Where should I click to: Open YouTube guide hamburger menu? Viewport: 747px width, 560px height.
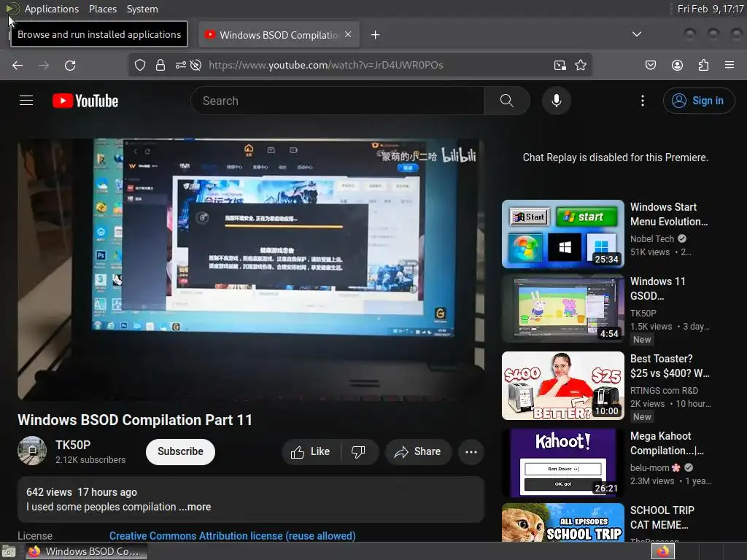pos(26,101)
